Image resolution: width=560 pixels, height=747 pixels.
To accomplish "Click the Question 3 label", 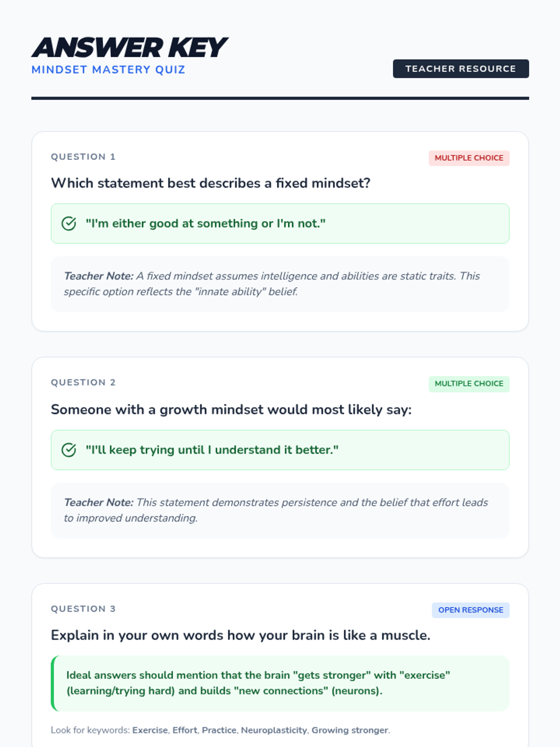I will pos(83,609).
